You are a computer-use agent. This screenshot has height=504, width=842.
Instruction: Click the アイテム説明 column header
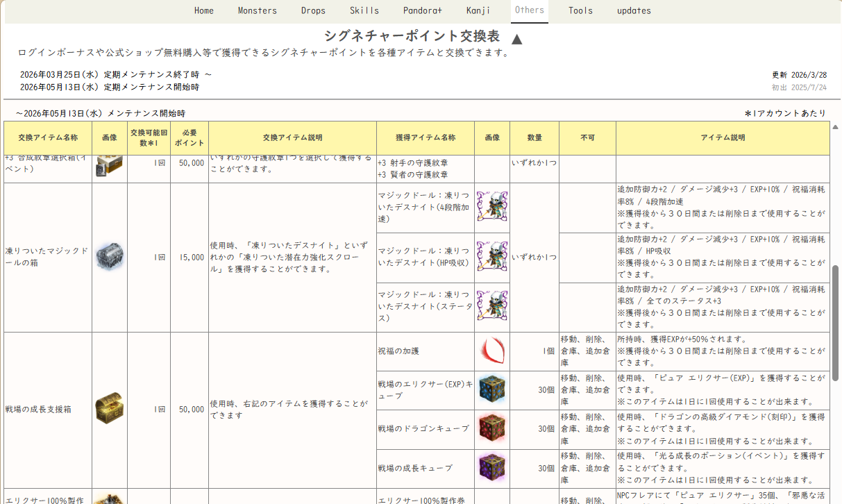coord(723,137)
